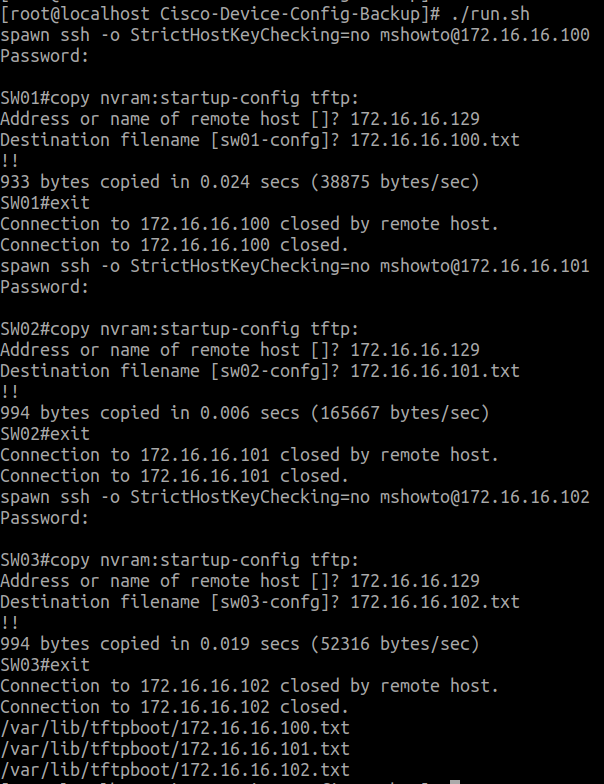Click the 172.16.16.100.txt destination filename
This screenshot has width=604, height=784.
(x=435, y=140)
